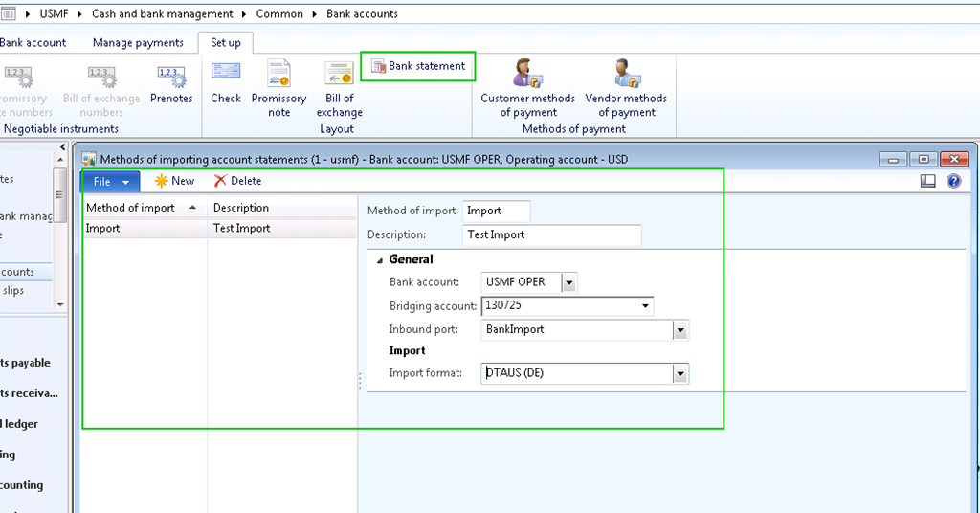Click Bank statement button in ribbon
The image size is (980, 513).
(418, 66)
